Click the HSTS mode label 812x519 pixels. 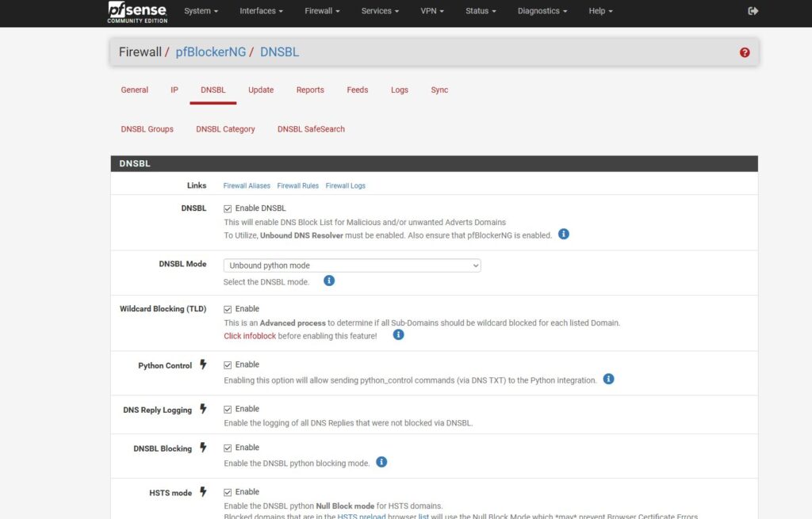point(170,493)
